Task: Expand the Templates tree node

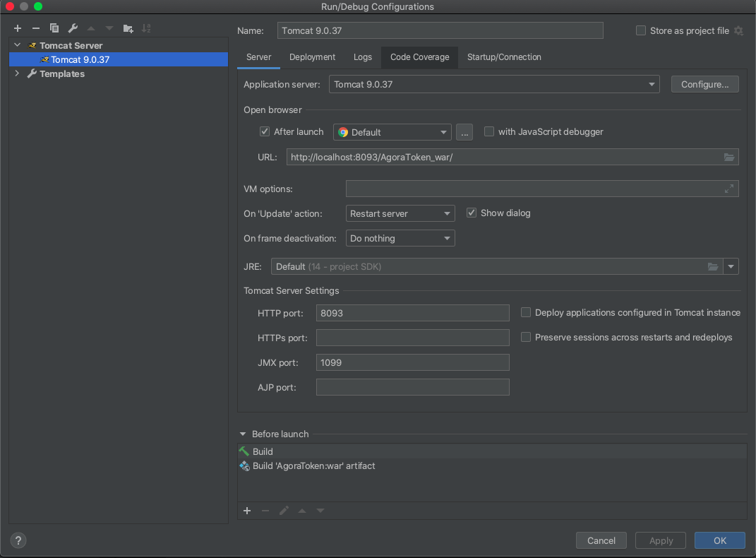Action: click(18, 73)
